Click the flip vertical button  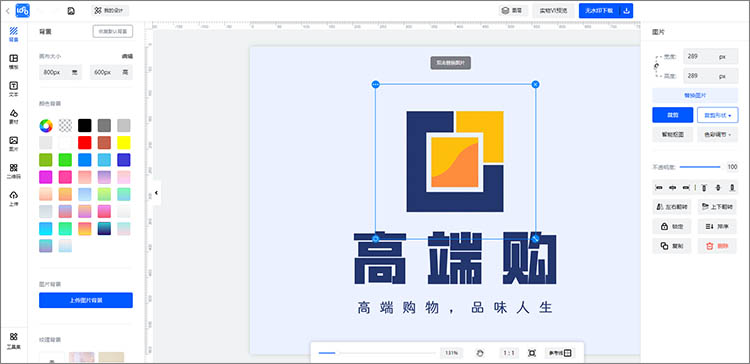point(717,207)
